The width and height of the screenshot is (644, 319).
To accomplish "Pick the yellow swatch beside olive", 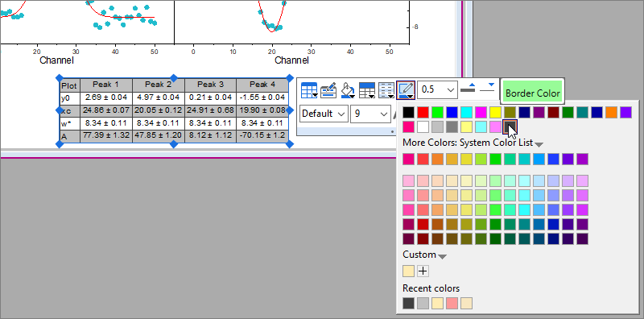I will tap(495, 112).
